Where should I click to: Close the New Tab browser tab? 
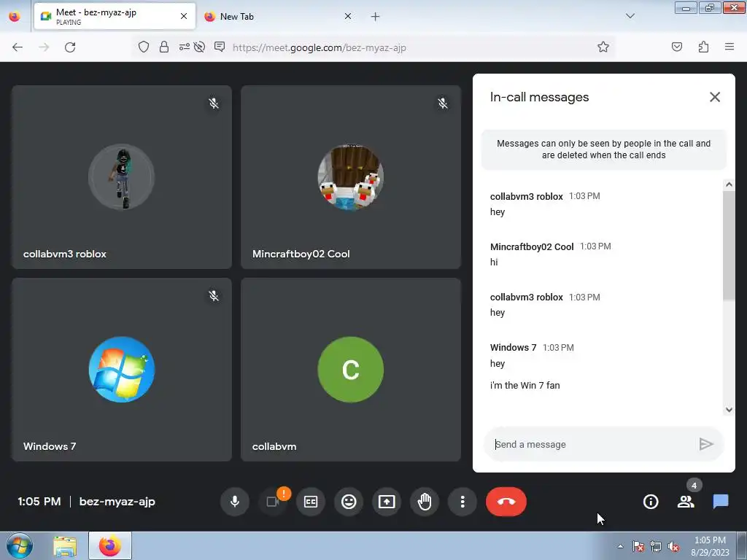(348, 16)
